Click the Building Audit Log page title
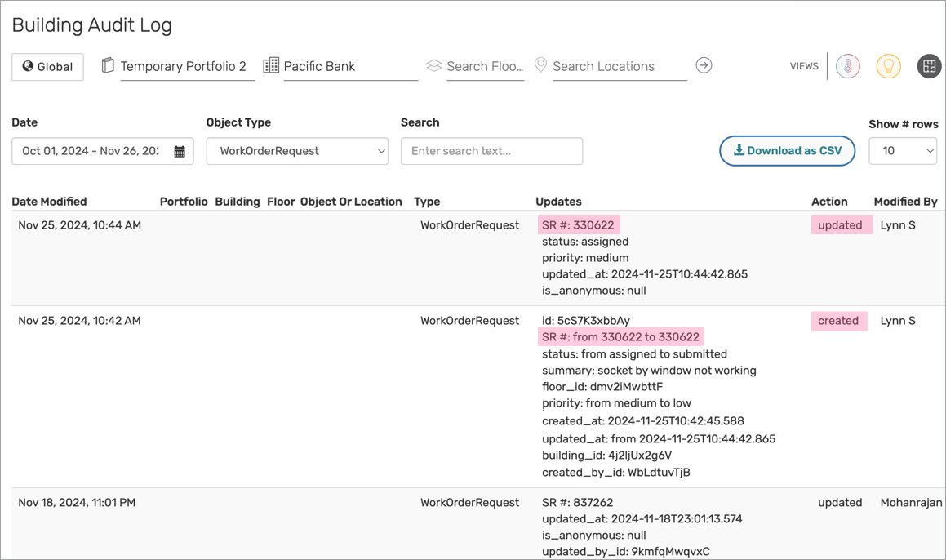 click(91, 25)
